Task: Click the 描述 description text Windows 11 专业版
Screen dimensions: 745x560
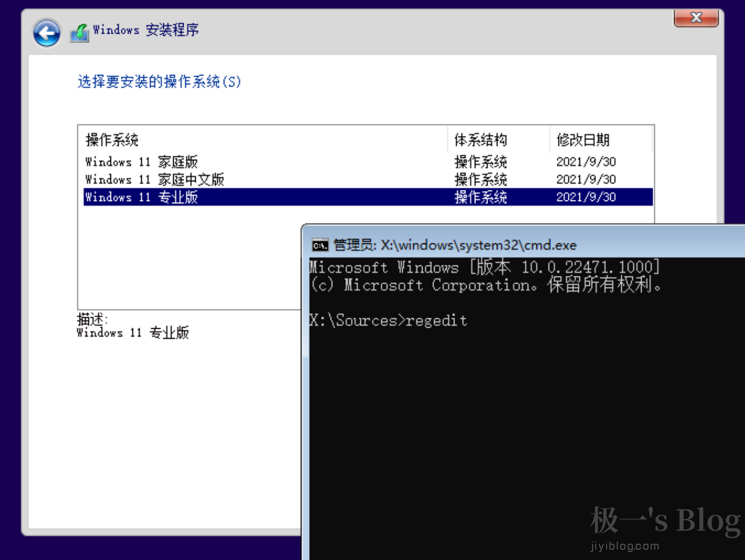Action: (133, 333)
